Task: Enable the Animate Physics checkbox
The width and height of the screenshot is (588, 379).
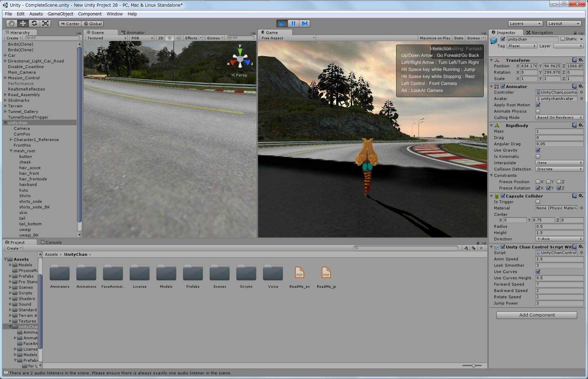Action: pyautogui.click(x=538, y=111)
